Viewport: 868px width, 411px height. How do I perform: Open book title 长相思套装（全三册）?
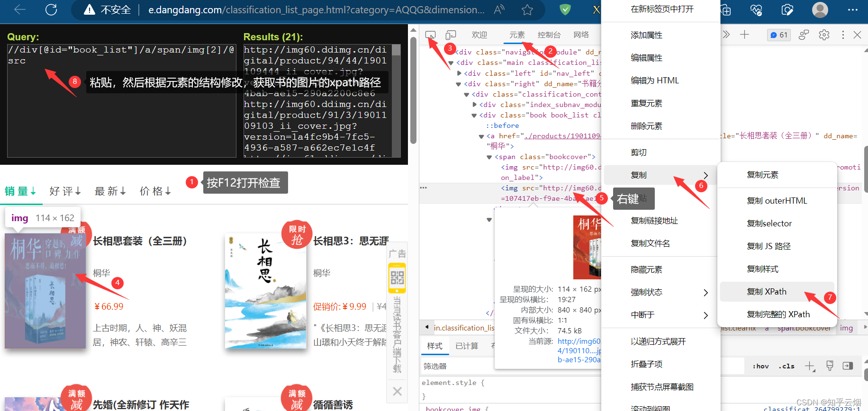click(x=140, y=241)
